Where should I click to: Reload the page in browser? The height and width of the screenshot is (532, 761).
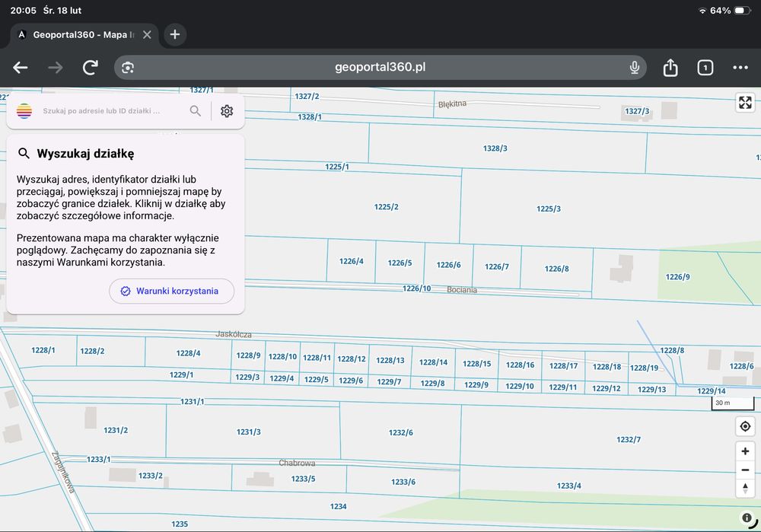(91, 68)
